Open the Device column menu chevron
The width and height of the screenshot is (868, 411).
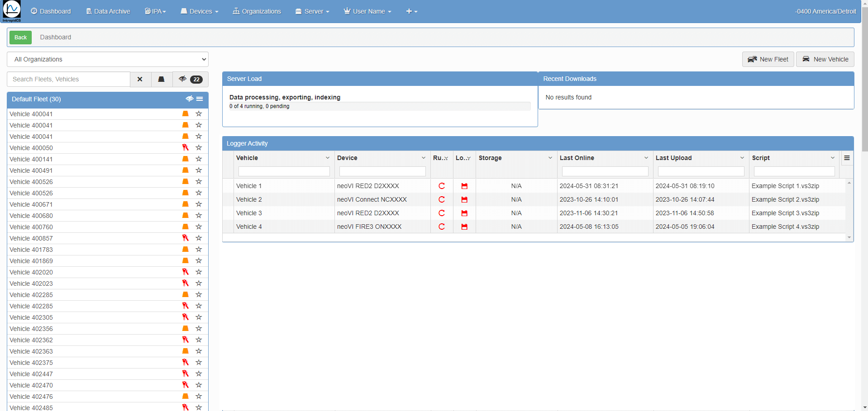[424, 158]
